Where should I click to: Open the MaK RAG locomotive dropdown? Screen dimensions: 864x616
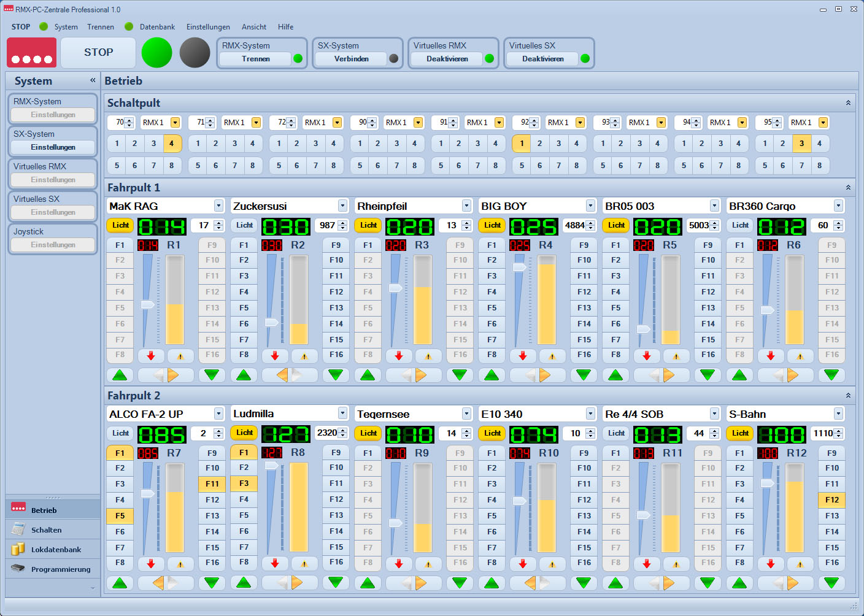coord(218,206)
